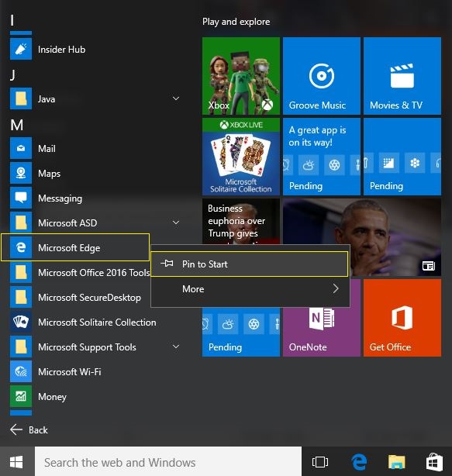Click the Maps label
452x476 pixels.
49,174
